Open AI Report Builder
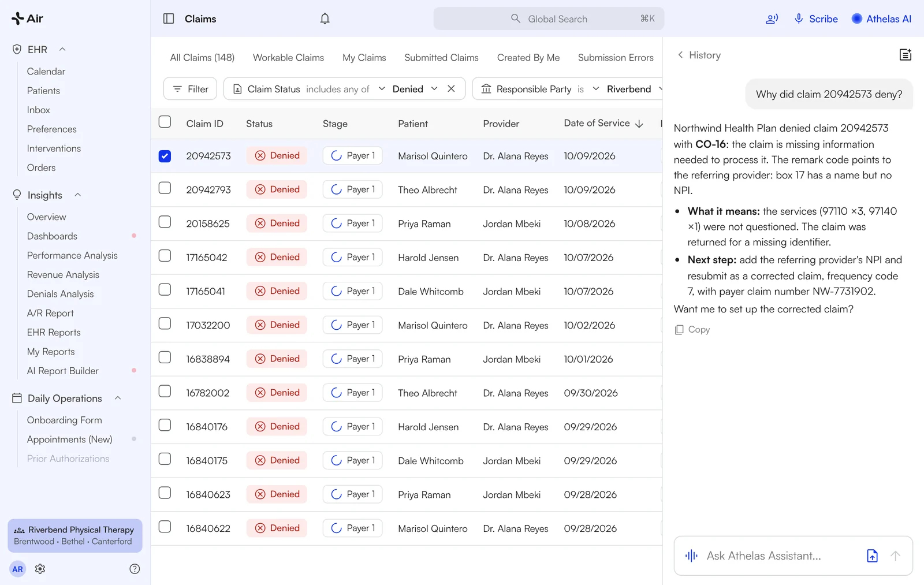Viewport: 924px width, 585px height. pyautogui.click(x=63, y=371)
